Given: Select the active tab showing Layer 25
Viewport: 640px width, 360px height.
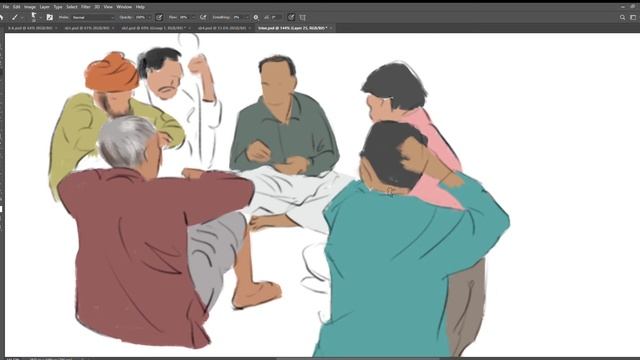Looking at the screenshot, I should pyautogui.click(x=293, y=28).
